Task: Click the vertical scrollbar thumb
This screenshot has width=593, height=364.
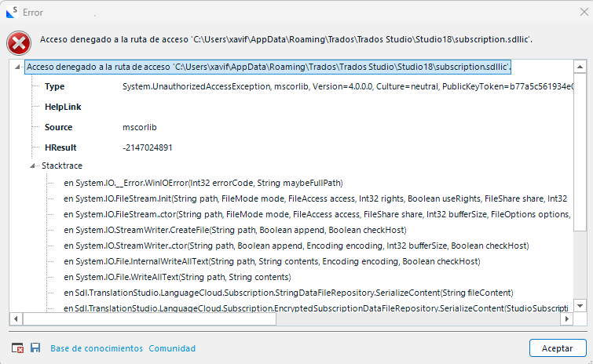Action: (580, 152)
